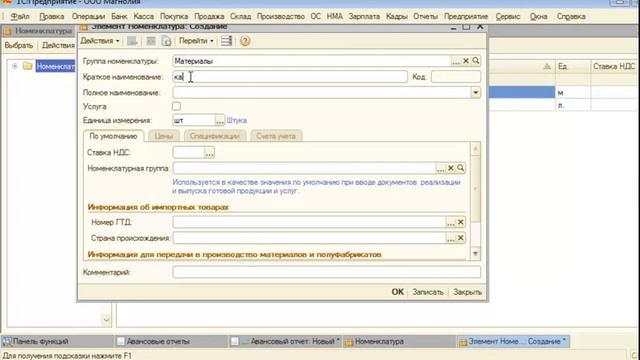Open the Номенклатура taskbar tab

point(399,341)
